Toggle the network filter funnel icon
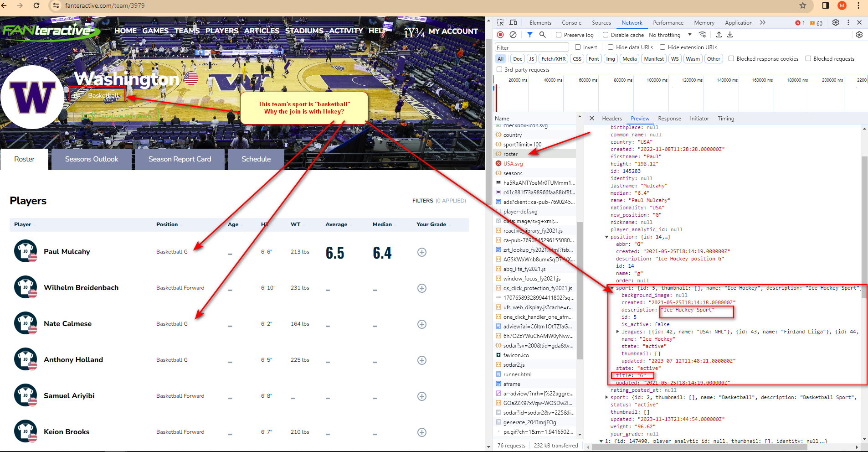This screenshot has height=452, width=868. point(530,35)
